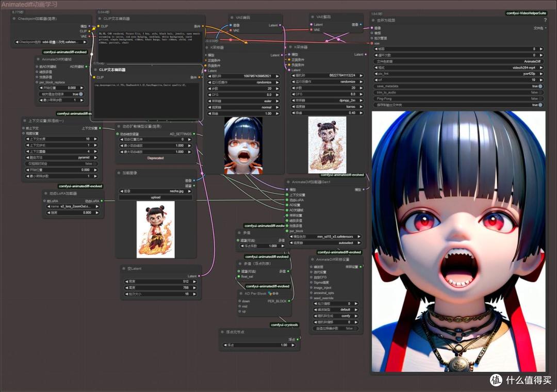Open the pyramid fuse method selector
This screenshot has width=557, height=392.
click(x=62, y=157)
